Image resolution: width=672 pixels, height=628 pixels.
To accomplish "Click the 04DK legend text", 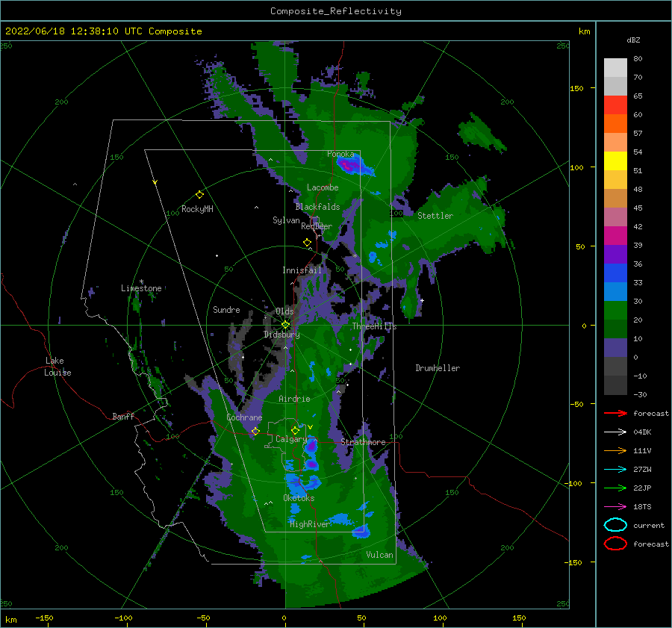I will (x=642, y=432).
